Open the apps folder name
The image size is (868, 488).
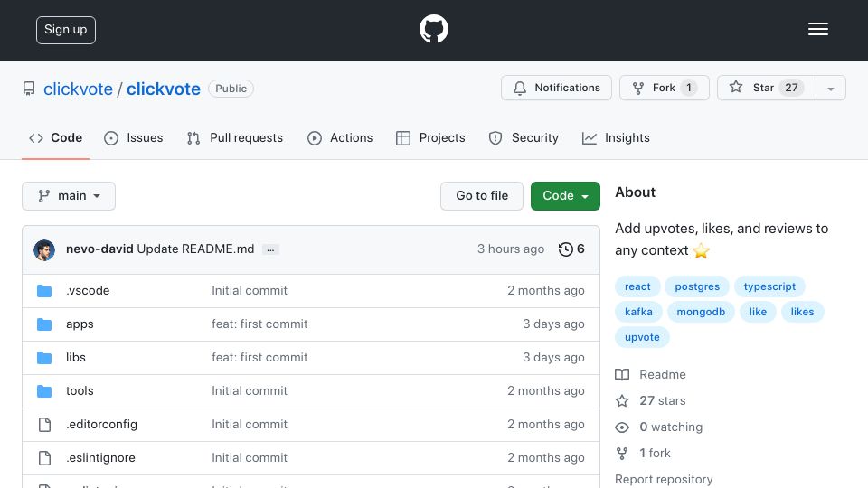point(80,324)
